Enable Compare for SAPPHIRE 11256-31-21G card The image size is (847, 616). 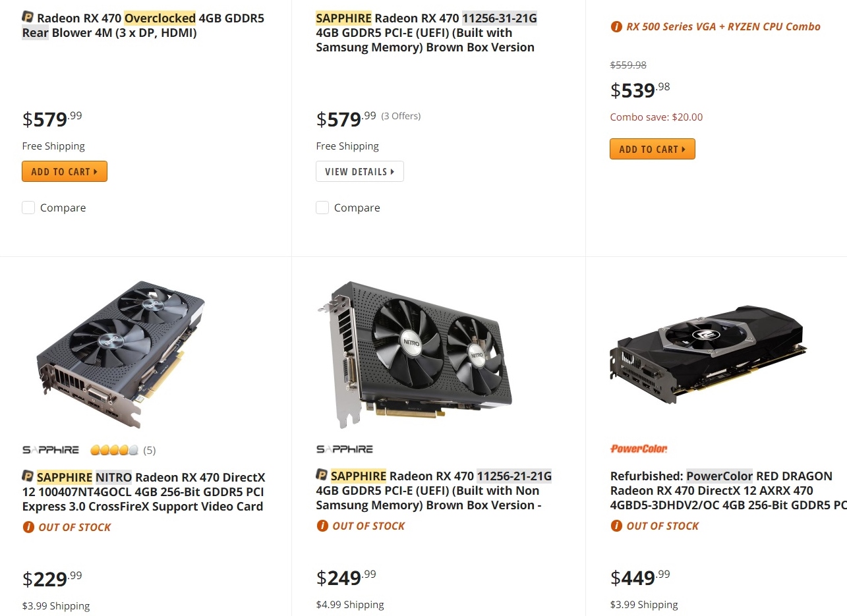[x=322, y=208]
